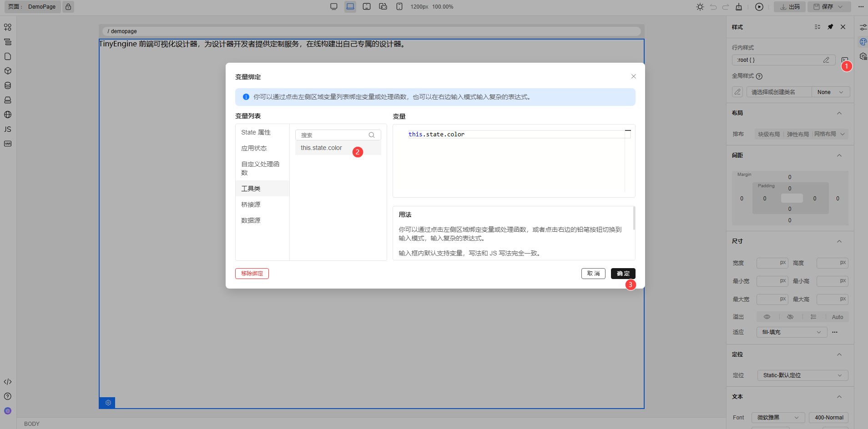The width and height of the screenshot is (868, 429).
Task: Open the Static-默认定位 positioning dropdown
Action: (802, 375)
